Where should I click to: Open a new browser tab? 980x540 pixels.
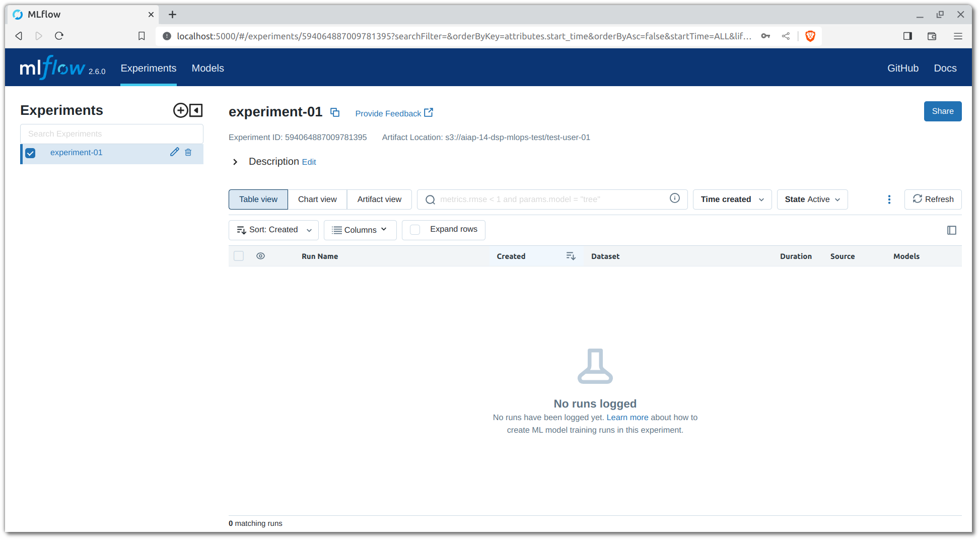(172, 15)
